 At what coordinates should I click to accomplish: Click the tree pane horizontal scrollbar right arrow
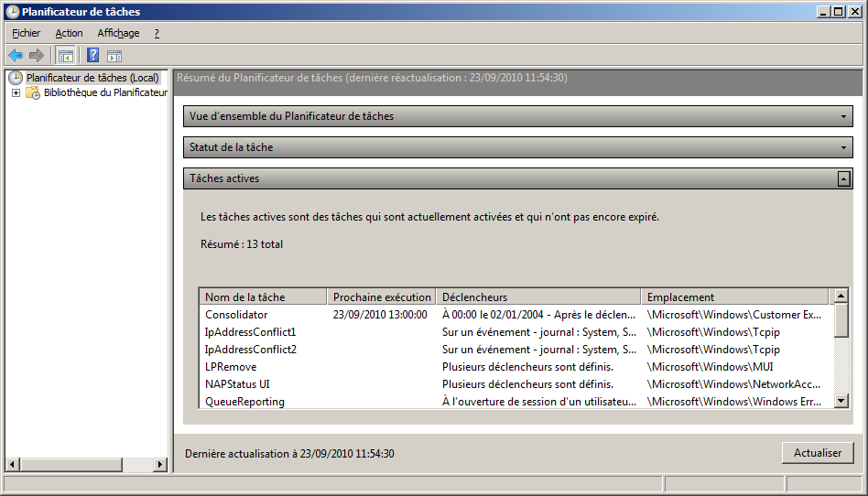coord(160,465)
